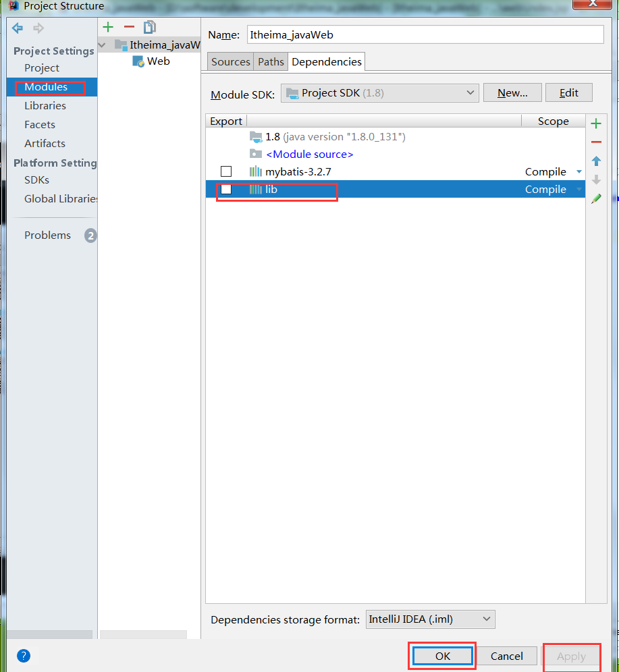Open scope dropdown for mybatis-3.2.7

(x=579, y=172)
